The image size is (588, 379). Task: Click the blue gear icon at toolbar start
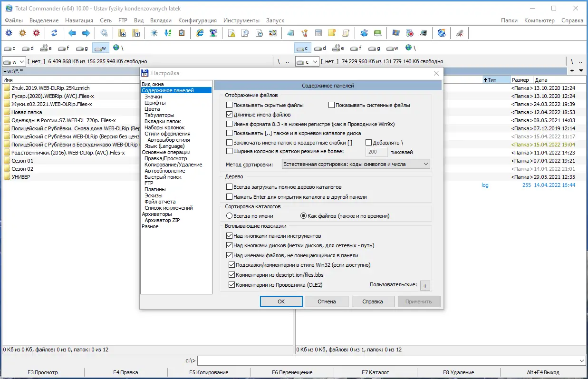(9, 33)
